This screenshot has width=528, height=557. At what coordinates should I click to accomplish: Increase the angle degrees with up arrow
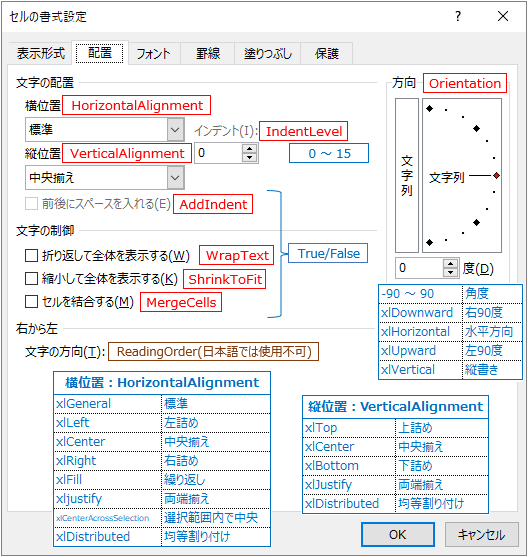click(451, 264)
